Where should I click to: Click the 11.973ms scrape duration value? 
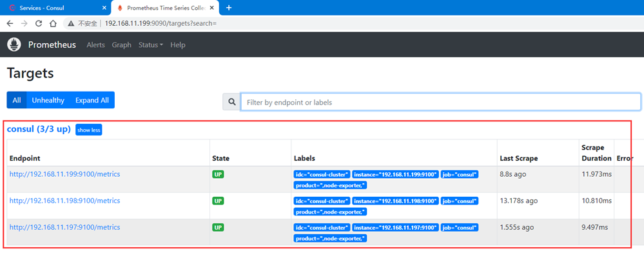(x=597, y=174)
